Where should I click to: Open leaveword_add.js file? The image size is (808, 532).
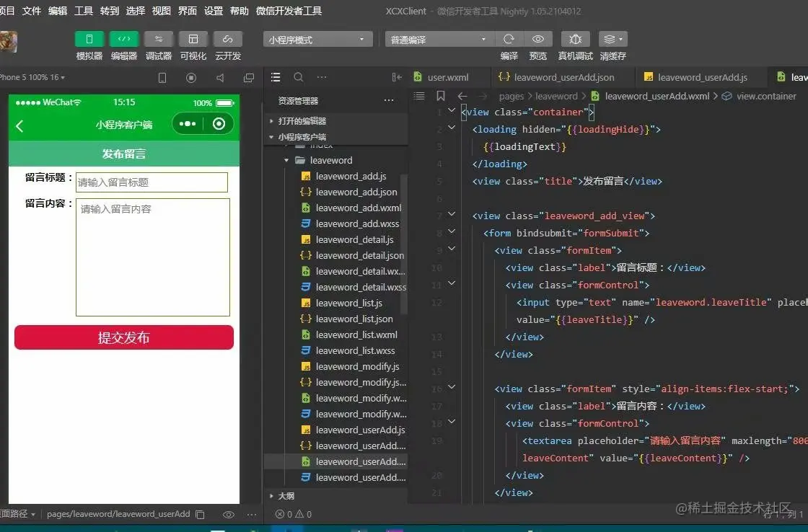coord(351,176)
